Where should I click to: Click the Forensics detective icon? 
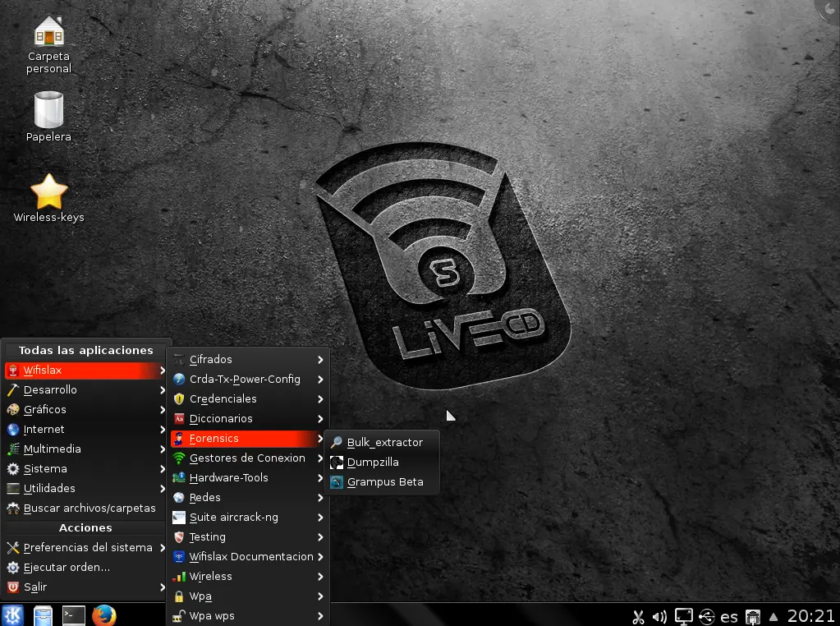[x=179, y=439]
